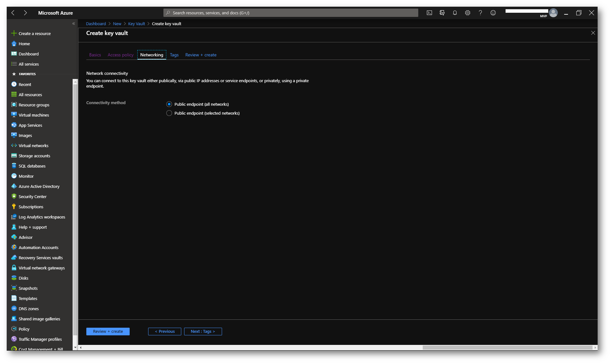
Task: Open Advisor
Action: point(25,237)
